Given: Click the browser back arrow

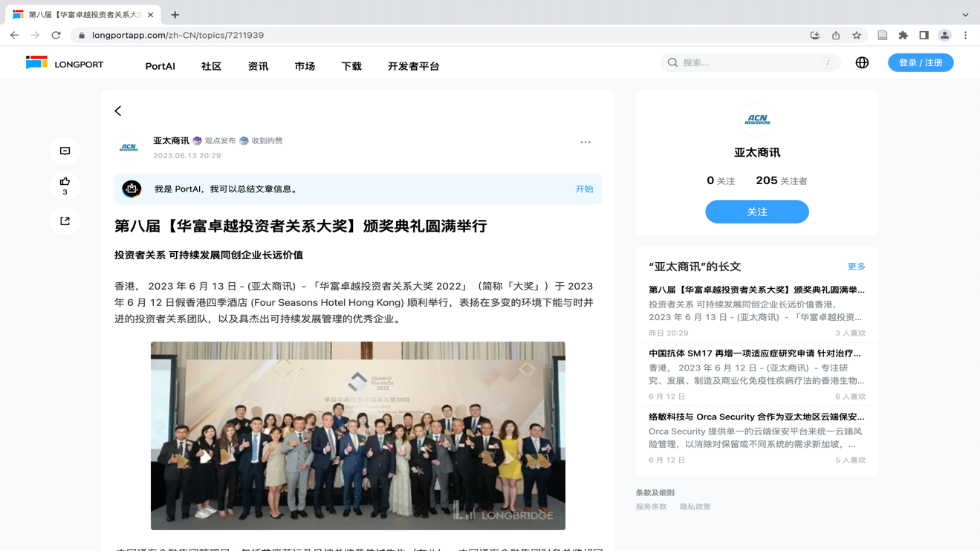Looking at the screenshot, I should (14, 35).
